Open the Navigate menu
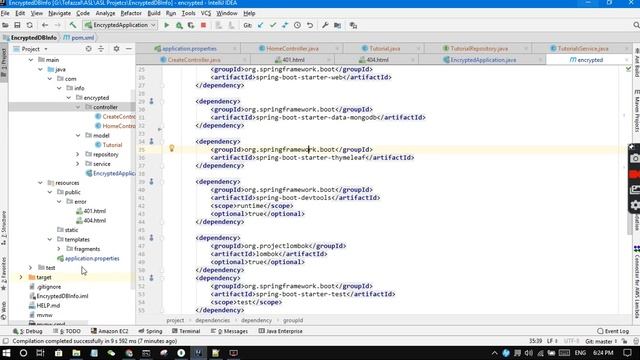 coord(60,13)
